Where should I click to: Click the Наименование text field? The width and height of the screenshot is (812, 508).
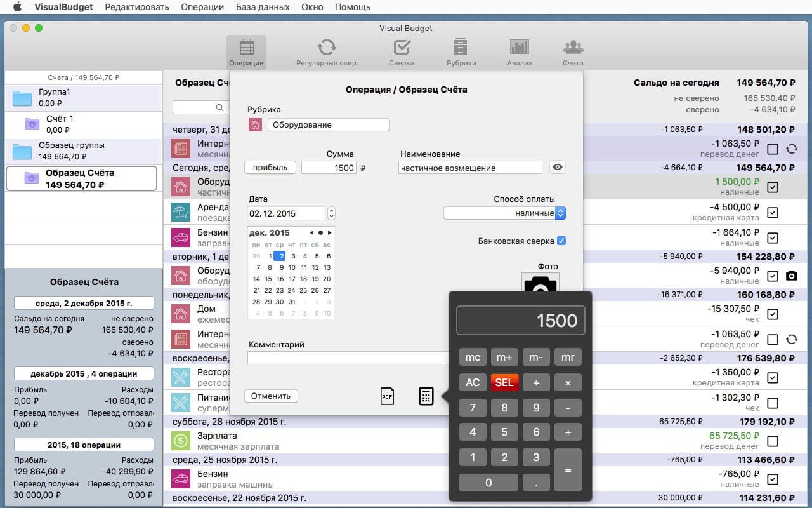point(471,168)
